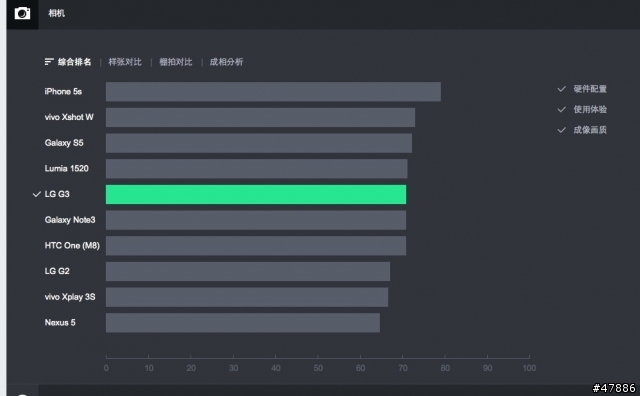Click the sort icon beside 综合排名
This screenshot has height=396, width=640.
[49, 62]
